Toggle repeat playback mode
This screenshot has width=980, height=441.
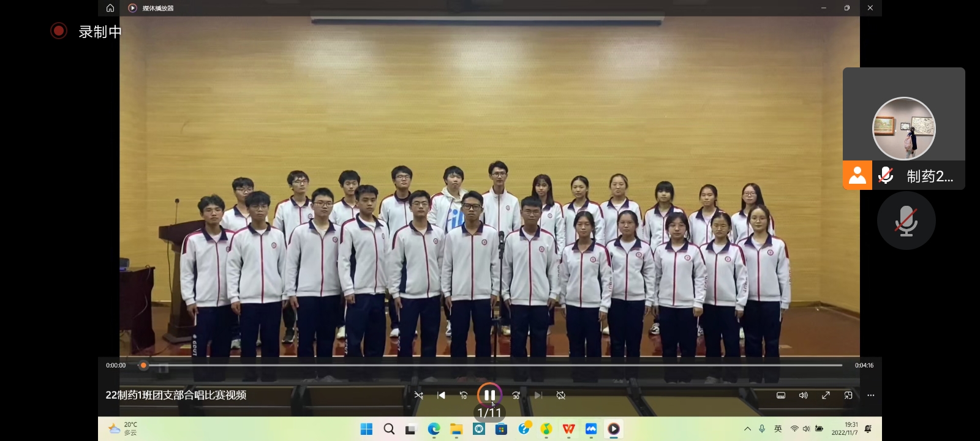click(x=560, y=396)
